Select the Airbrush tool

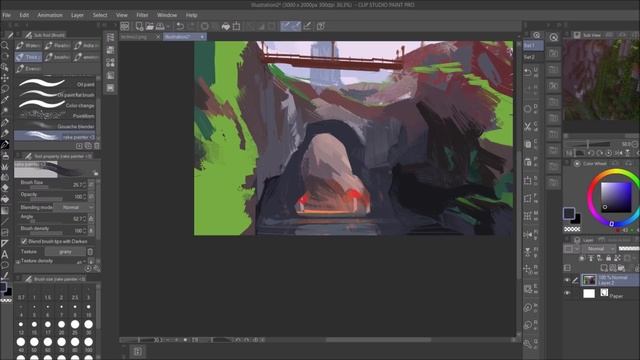pos(5,156)
